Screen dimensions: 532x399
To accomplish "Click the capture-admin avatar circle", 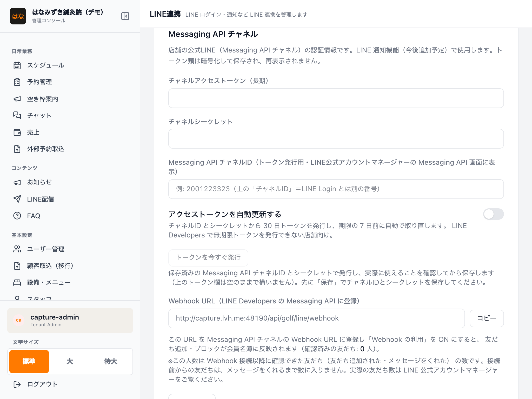I will 19,320.
